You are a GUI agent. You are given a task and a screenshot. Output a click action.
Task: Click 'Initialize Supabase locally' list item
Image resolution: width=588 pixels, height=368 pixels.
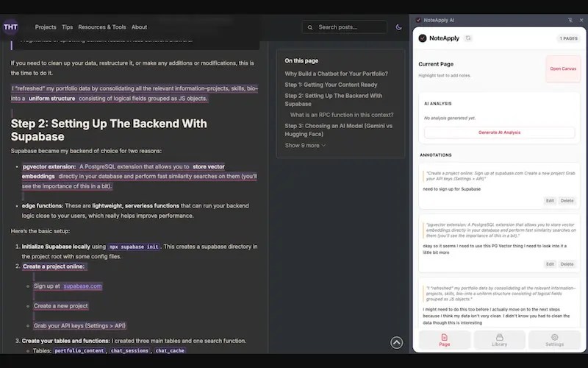56,247
